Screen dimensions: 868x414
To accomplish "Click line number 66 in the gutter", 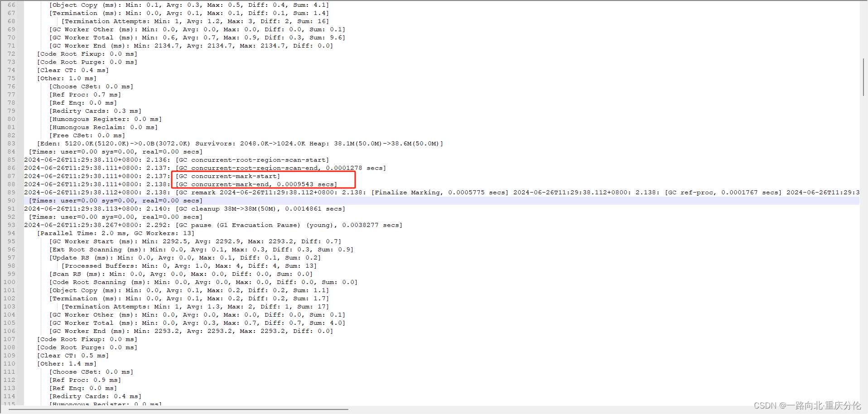I will [x=11, y=5].
